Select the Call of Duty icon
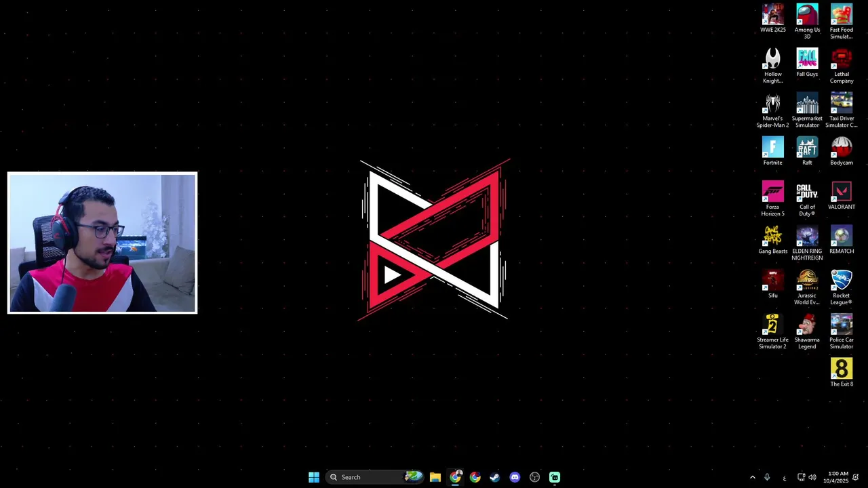Image resolution: width=868 pixels, height=488 pixels. coord(807,199)
